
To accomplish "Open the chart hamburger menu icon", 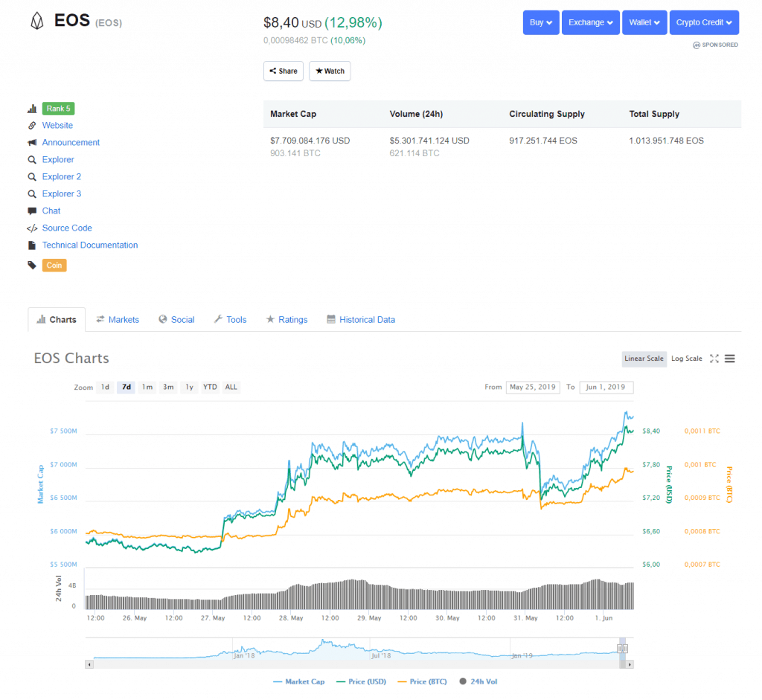I will pyautogui.click(x=729, y=359).
